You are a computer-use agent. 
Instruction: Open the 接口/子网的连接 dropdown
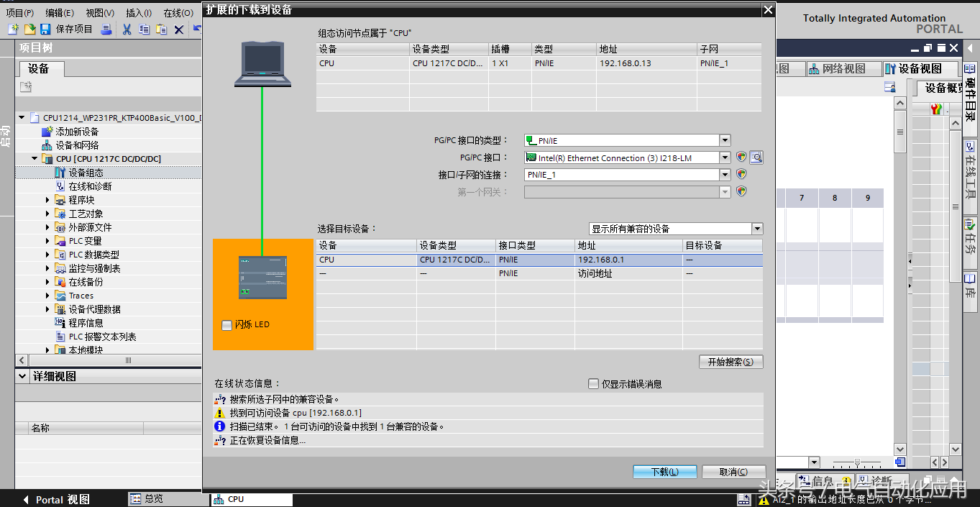click(x=725, y=175)
